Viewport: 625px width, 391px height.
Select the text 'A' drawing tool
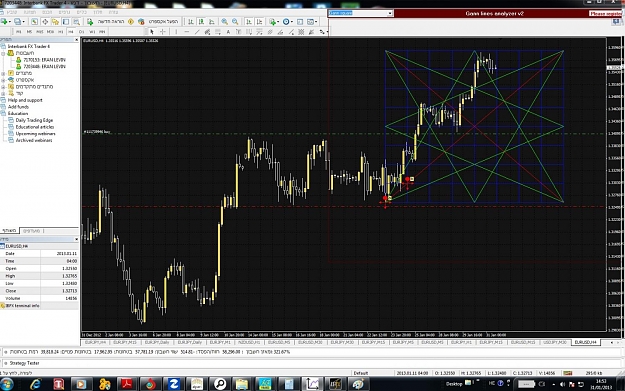pos(228,31)
